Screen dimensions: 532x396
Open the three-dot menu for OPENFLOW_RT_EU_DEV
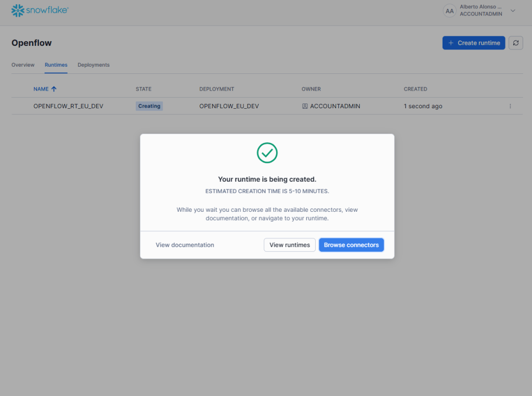pyautogui.click(x=510, y=106)
